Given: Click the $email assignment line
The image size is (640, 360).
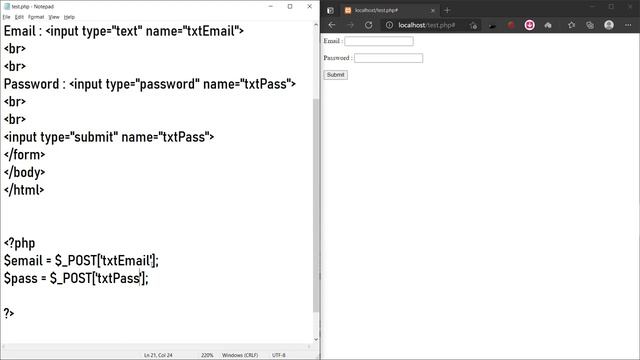Looking at the screenshot, I should [x=81, y=260].
